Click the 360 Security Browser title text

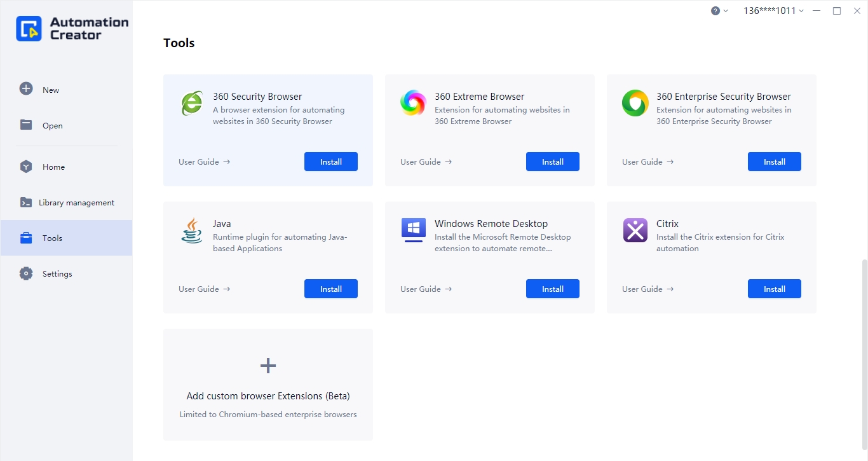pyautogui.click(x=257, y=97)
